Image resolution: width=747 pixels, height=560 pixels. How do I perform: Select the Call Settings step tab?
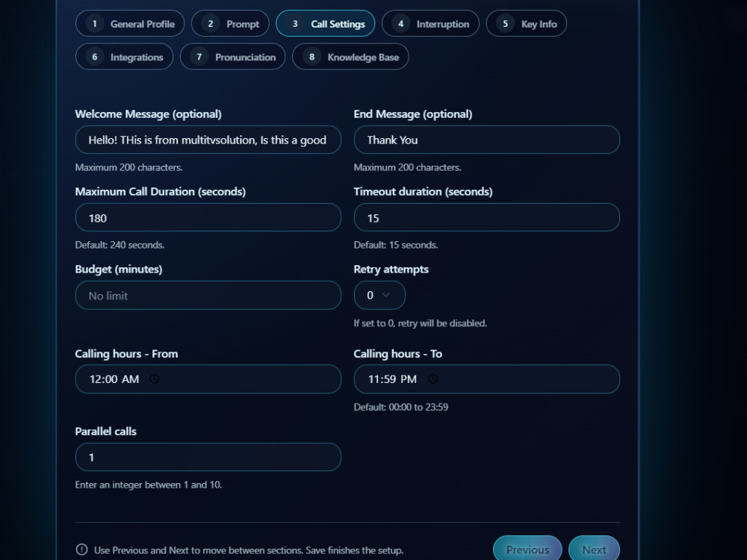coord(326,23)
